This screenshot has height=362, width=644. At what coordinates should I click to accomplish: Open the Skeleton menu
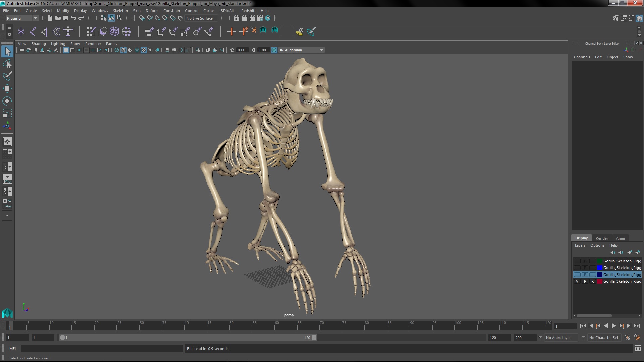pyautogui.click(x=121, y=10)
